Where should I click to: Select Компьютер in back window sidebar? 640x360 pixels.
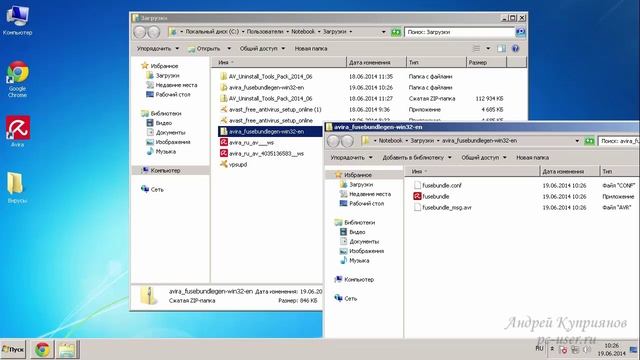[161, 170]
